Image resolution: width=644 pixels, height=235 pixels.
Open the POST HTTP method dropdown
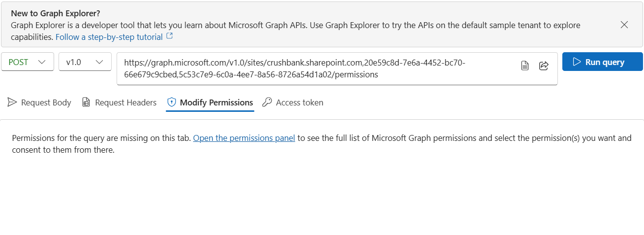(28, 62)
